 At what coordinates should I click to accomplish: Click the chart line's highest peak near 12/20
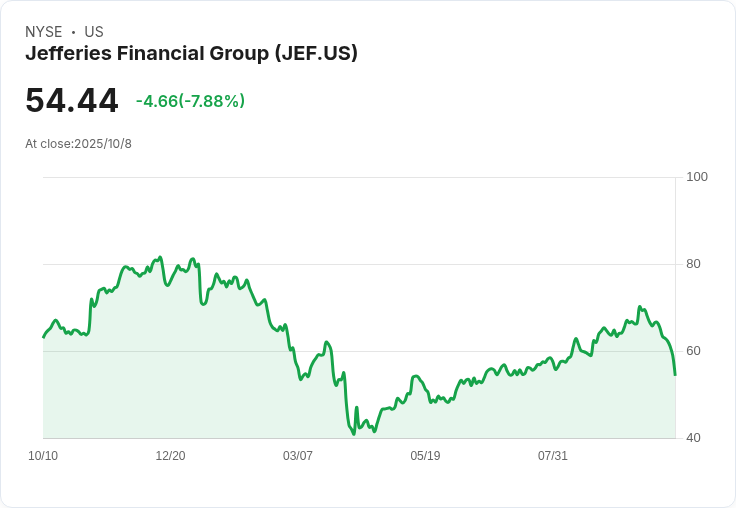pyautogui.click(x=160, y=258)
